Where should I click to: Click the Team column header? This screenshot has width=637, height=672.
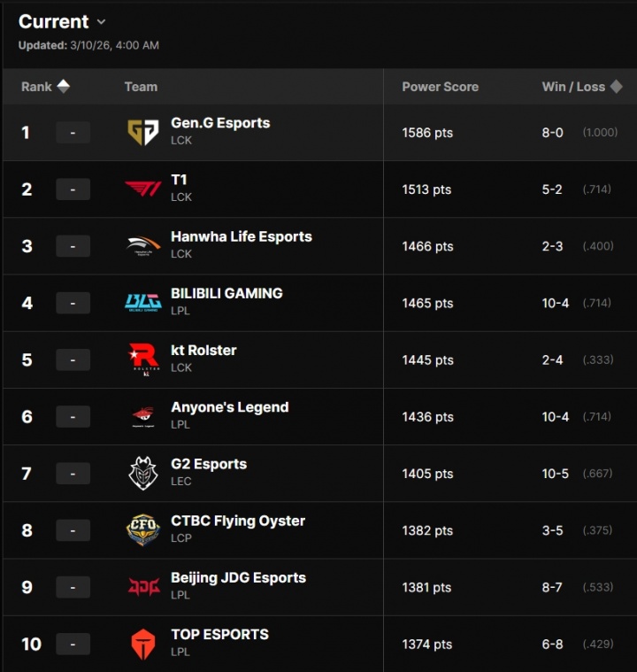tap(141, 87)
